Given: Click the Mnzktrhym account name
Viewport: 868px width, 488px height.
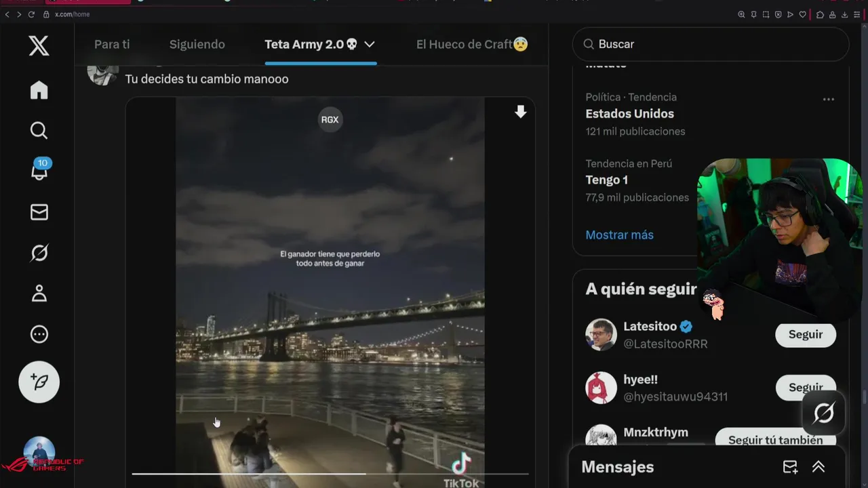Looking at the screenshot, I should [656, 432].
